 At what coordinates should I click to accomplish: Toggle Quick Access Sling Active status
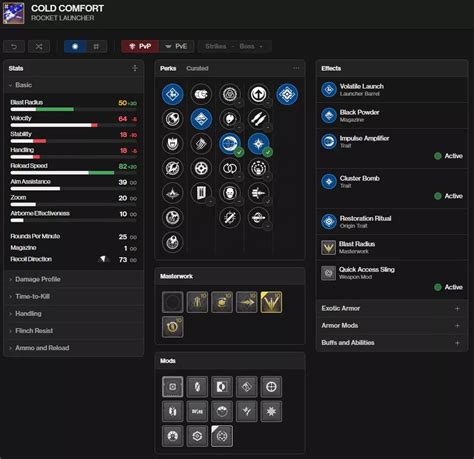pyautogui.click(x=449, y=287)
